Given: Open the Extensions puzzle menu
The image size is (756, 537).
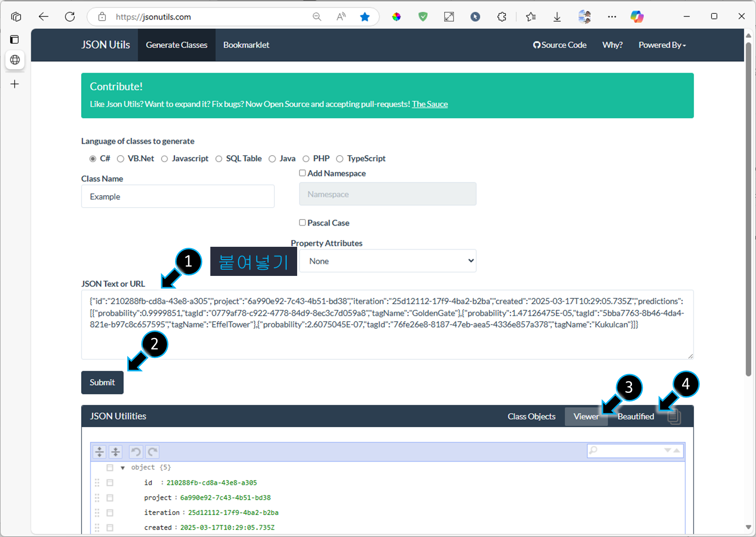Looking at the screenshot, I should (x=502, y=17).
